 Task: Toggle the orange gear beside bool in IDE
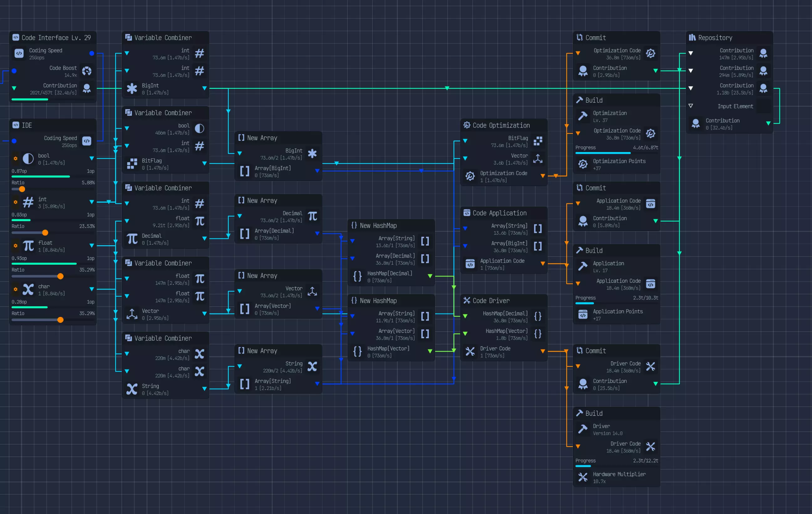tap(16, 158)
